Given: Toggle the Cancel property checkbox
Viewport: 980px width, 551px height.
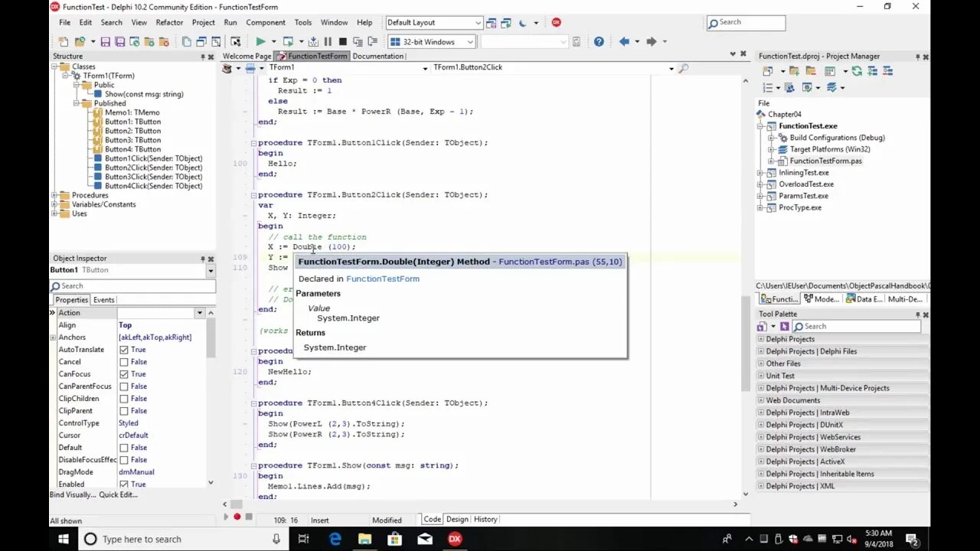Looking at the screenshot, I should click(124, 362).
